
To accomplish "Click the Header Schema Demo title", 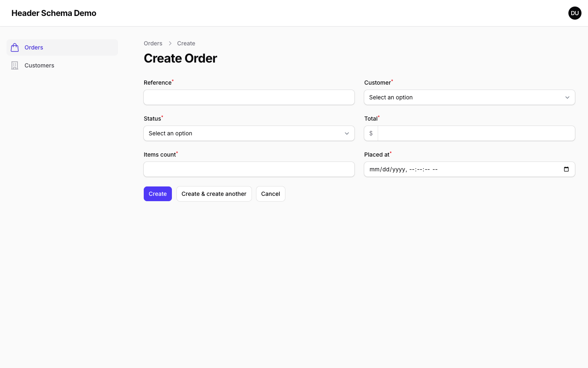I will [54, 13].
